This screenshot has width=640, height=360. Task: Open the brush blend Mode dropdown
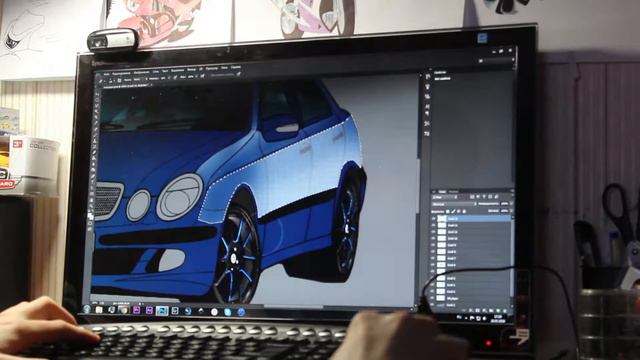pos(139,79)
